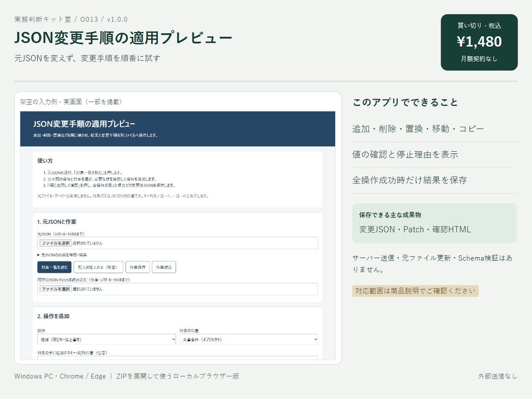Click the 全操作成功時だけ結果を保存 feature line
The width and height of the screenshot is (532, 399).
pos(409,180)
